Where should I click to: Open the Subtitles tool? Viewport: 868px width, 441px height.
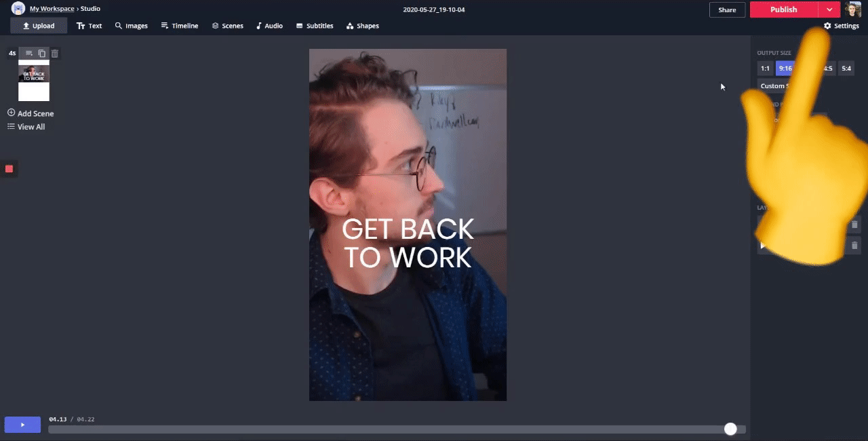(315, 26)
